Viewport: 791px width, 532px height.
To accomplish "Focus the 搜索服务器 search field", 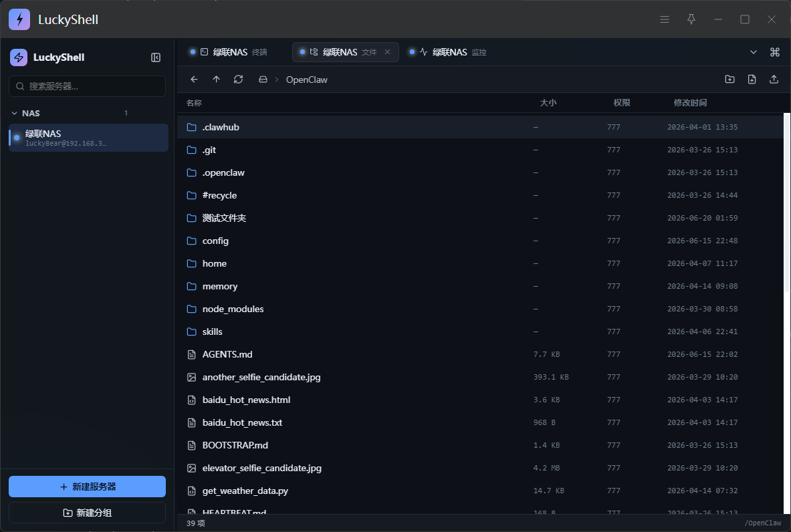I will tap(88, 86).
